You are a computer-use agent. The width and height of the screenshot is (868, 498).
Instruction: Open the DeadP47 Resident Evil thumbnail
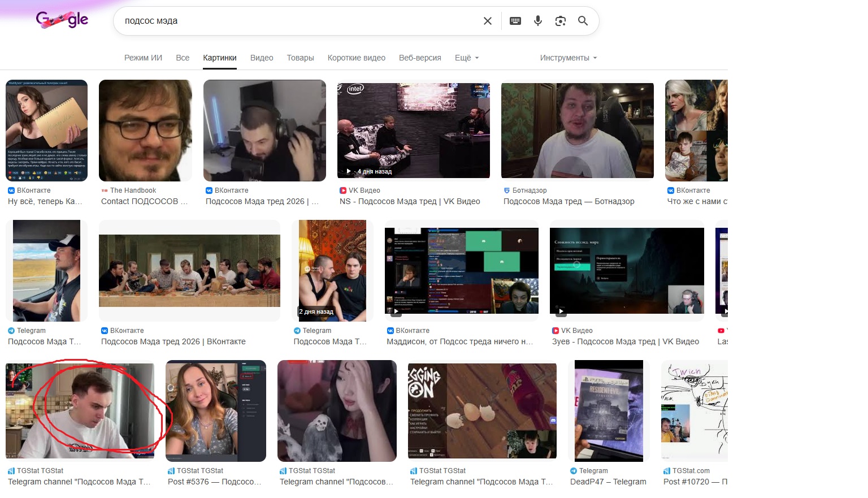click(609, 411)
